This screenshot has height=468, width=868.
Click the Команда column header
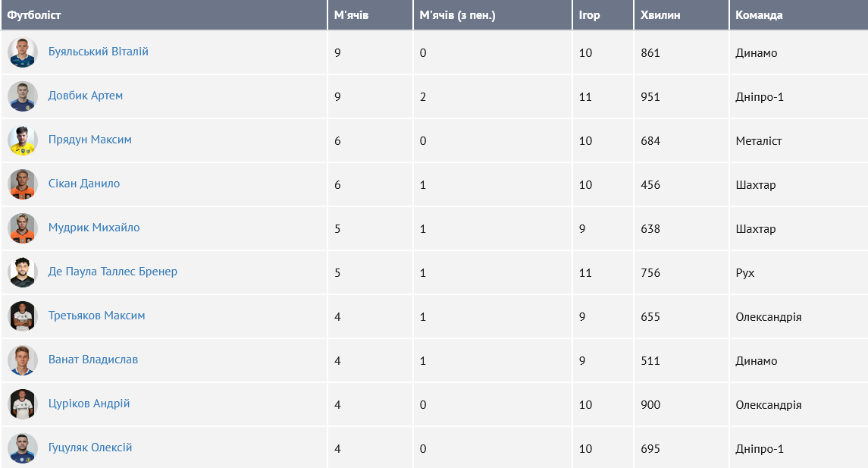759,15
